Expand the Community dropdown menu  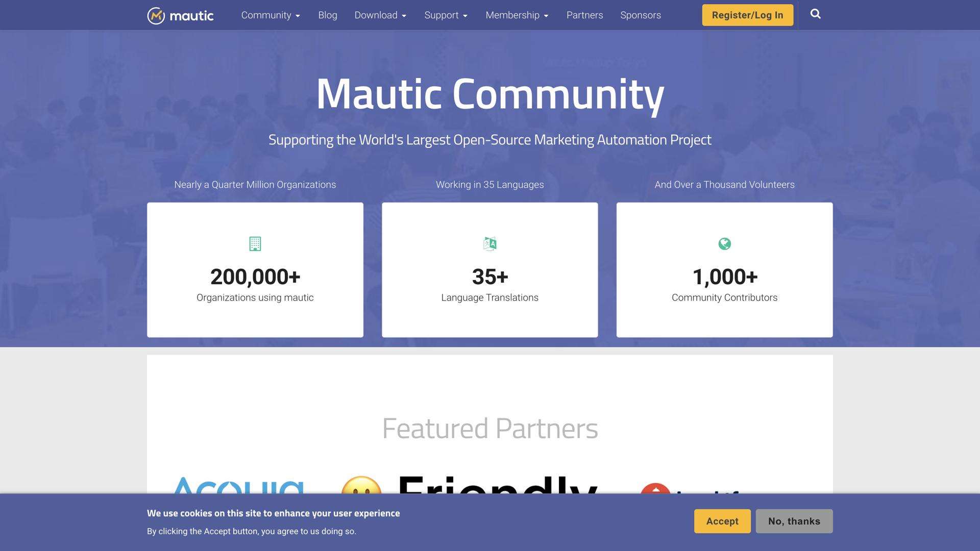click(270, 15)
